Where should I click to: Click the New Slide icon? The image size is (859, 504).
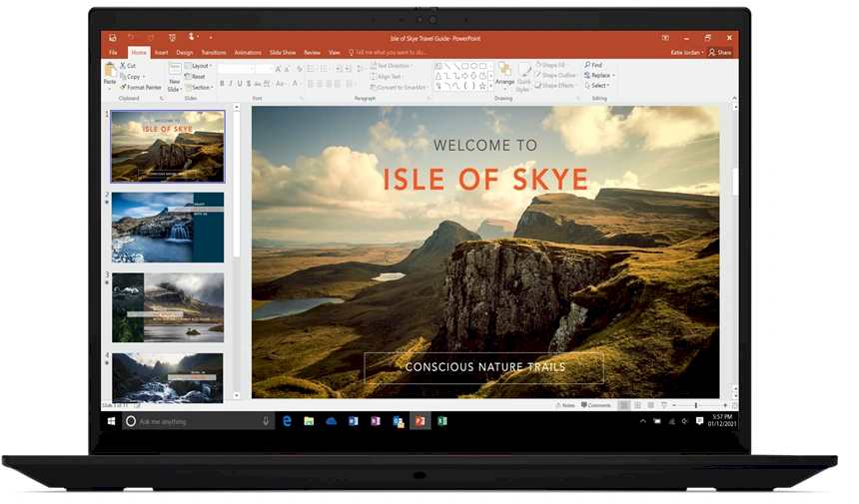(175, 69)
